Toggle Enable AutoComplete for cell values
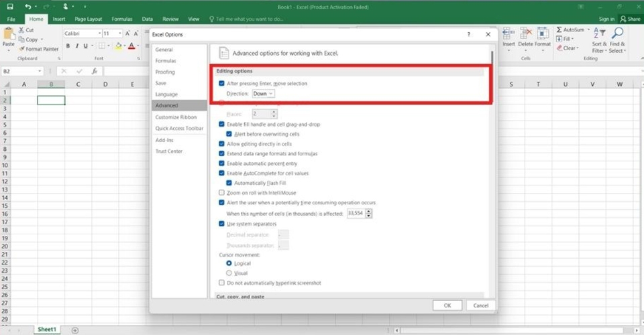Viewport: 644px width, 335px height. (222, 173)
